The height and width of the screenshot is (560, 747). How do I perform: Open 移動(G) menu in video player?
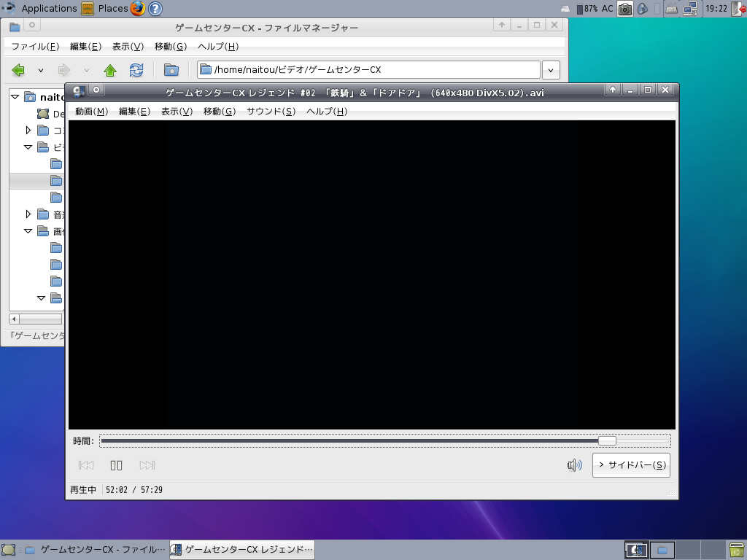point(220,112)
